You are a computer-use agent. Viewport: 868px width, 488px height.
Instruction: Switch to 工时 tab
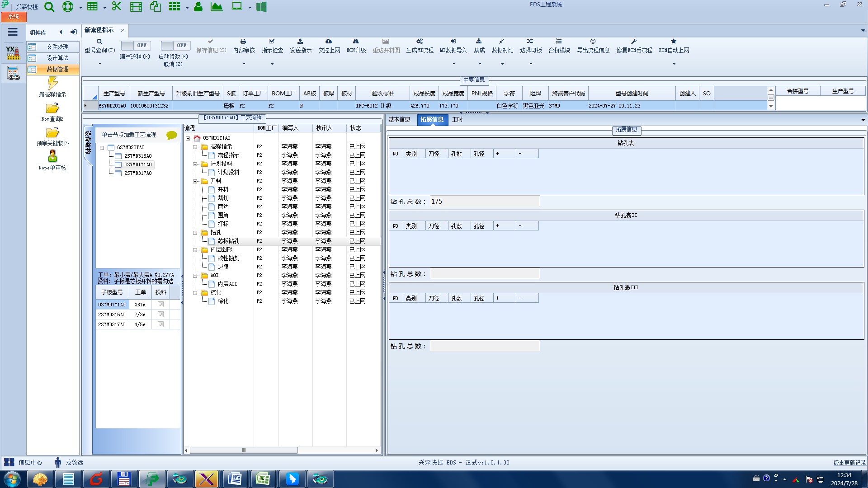(x=458, y=120)
